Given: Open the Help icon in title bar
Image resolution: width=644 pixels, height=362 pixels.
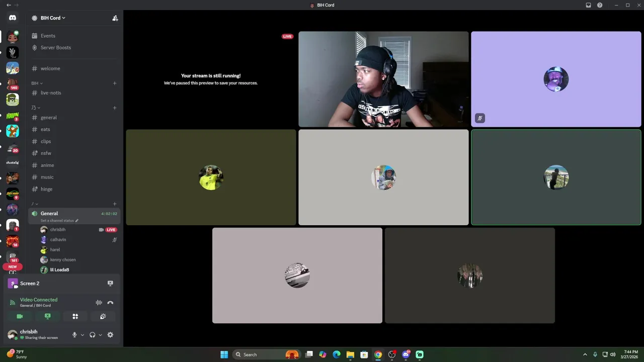Looking at the screenshot, I should [600, 5].
